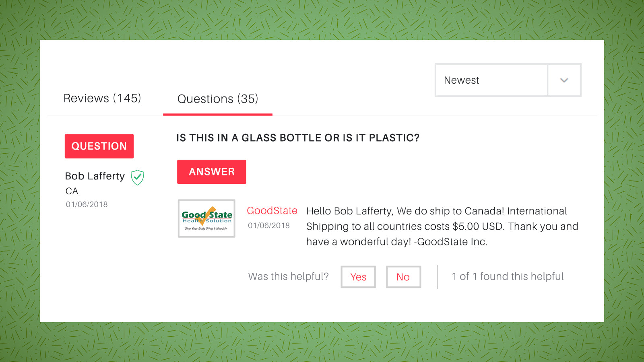The image size is (644, 362).
Task: Click the glass bottle question title
Action: tap(298, 138)
